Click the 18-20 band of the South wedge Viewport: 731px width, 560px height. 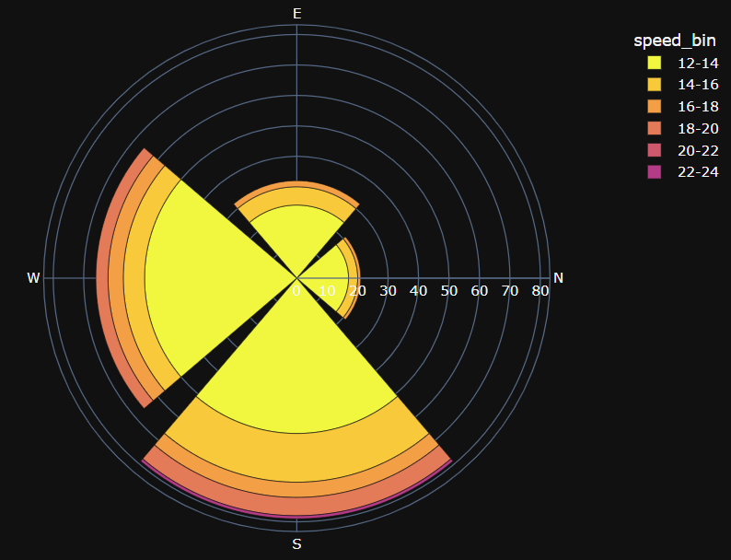pyautogui.click(x=297, y=506)
